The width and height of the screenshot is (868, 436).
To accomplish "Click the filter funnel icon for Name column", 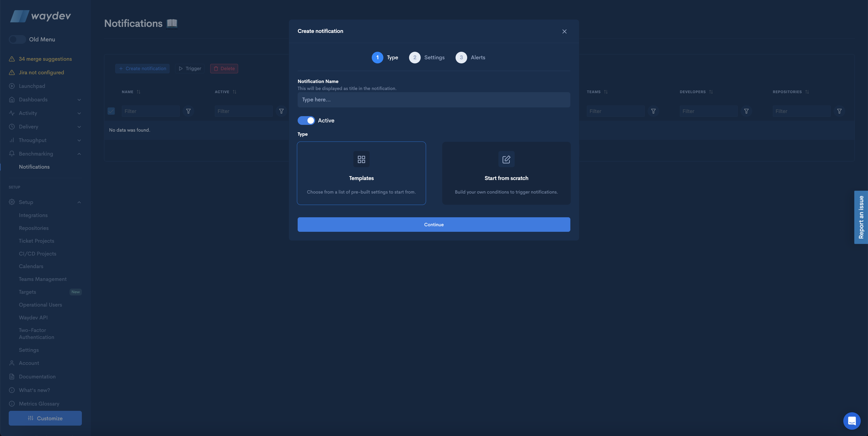I will tap(188, 111).
